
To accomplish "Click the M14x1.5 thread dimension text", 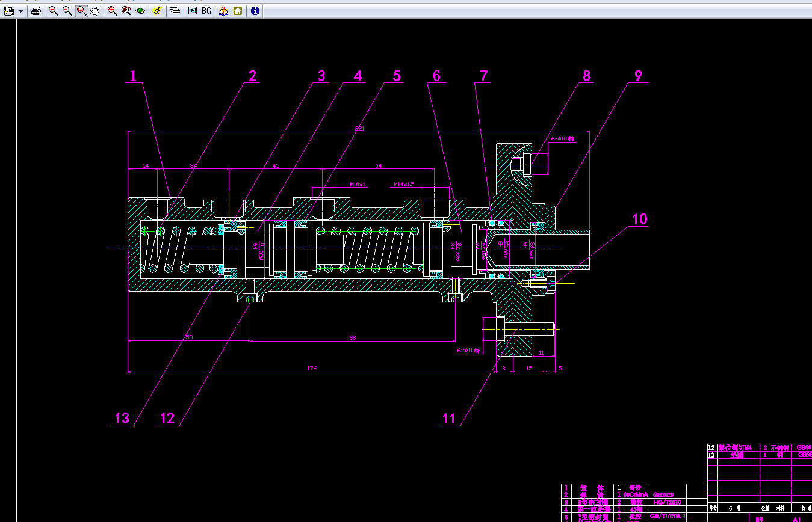I will pos(404,185).
